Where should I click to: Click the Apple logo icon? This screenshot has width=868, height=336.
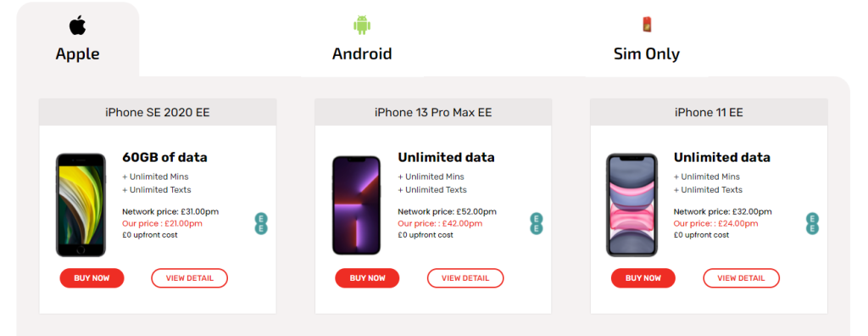point(77,25)
